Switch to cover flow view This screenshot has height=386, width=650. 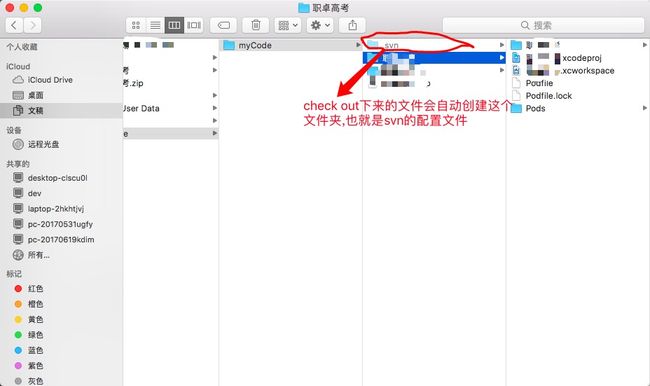[x=194, y=25]
